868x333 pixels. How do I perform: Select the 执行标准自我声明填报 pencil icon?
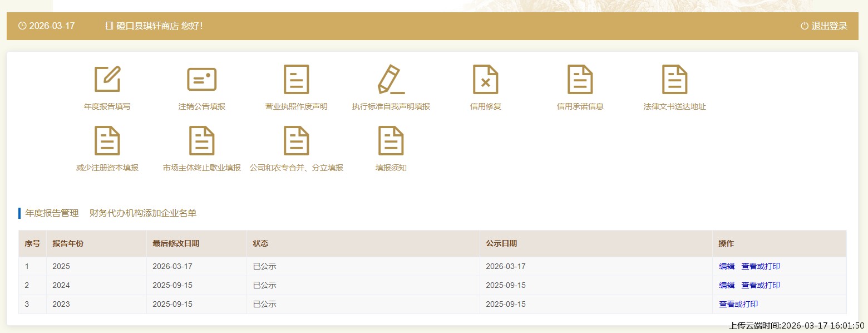[x=391, y=80]
